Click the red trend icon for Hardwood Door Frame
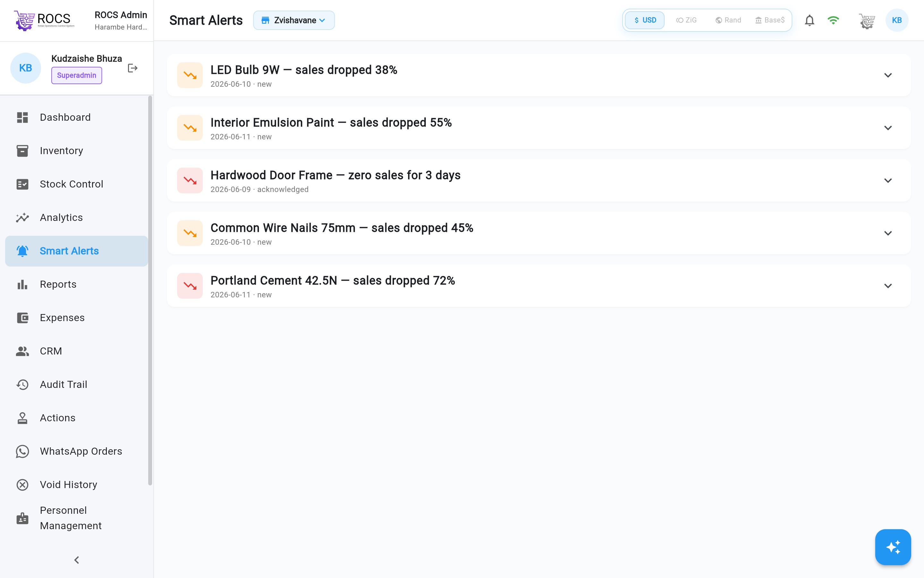 [x=190, y=180]
